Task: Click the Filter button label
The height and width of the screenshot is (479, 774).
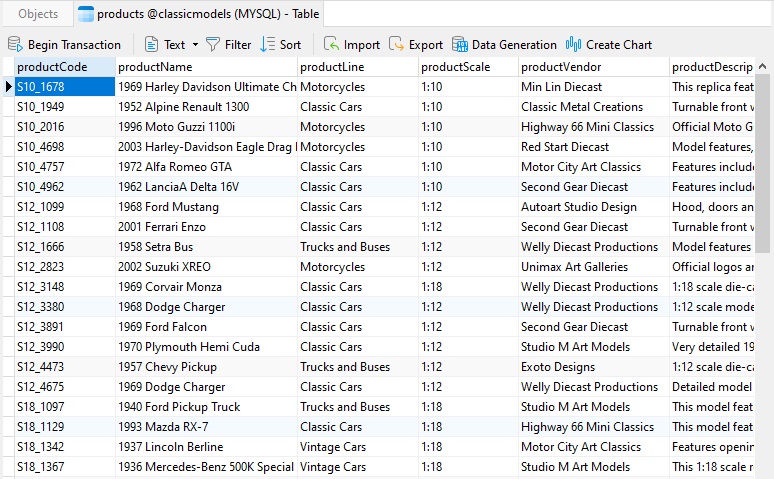Action: click(x=238, y=45)
